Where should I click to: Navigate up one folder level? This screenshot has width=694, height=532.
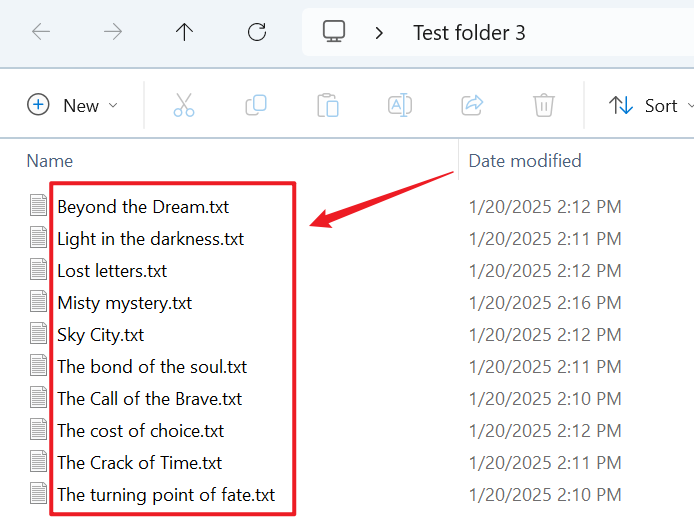[184, 32]
